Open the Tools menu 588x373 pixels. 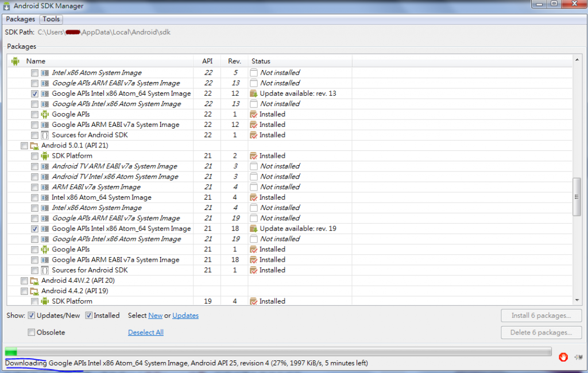[x=51, y=19]
